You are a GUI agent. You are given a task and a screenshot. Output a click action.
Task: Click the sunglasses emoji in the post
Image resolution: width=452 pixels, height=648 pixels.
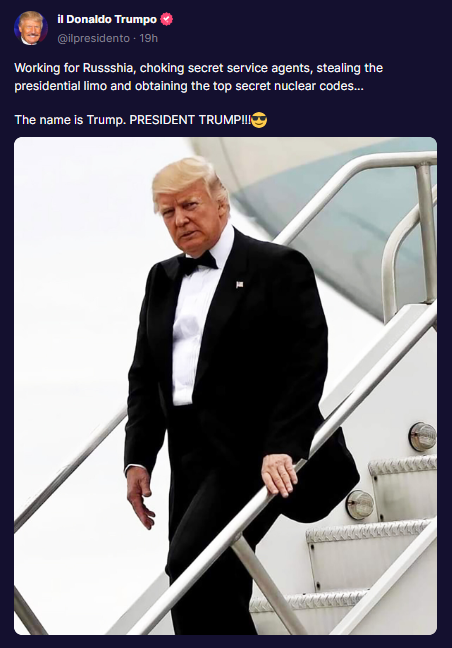259,120
